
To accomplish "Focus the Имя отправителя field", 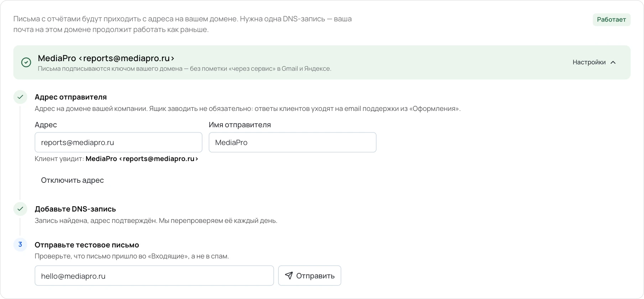I will click(x=292, y=143).
